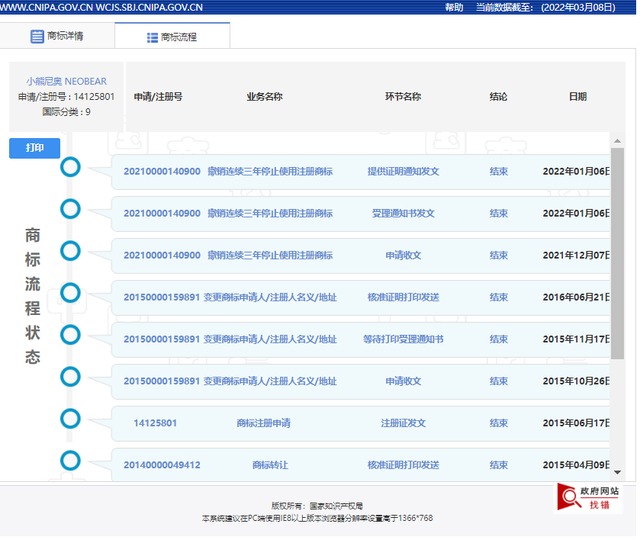
Task: Switch to the 商标流程 tab
Action: click(x=172, y=37)
